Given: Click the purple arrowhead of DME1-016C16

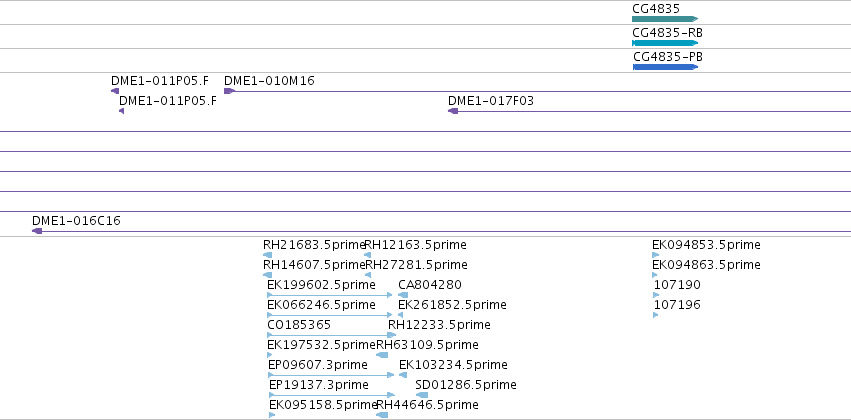Looking at the screenshot, I should [37, 231].
